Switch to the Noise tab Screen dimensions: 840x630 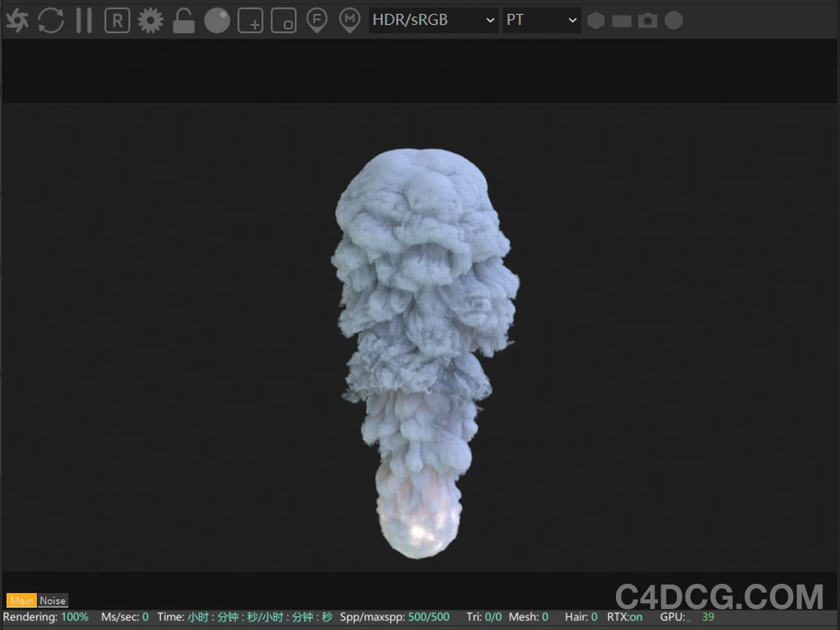pos(52,600)
